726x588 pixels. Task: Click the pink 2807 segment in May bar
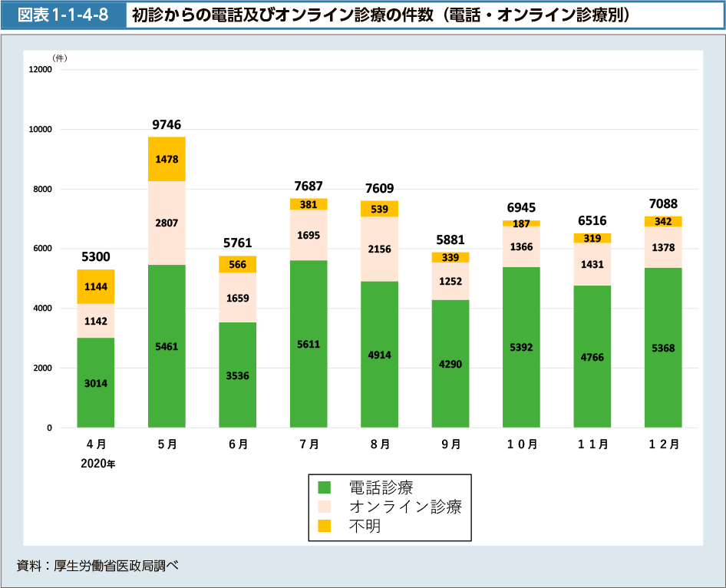pyautogui.click(x=167, y=223)
